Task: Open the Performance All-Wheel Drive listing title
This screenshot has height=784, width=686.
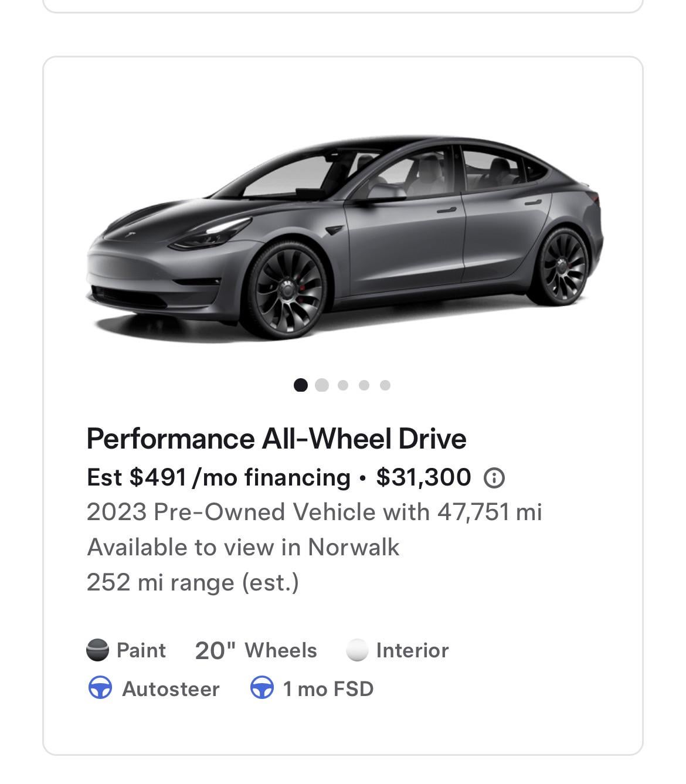Action: (x=276, y=439)
